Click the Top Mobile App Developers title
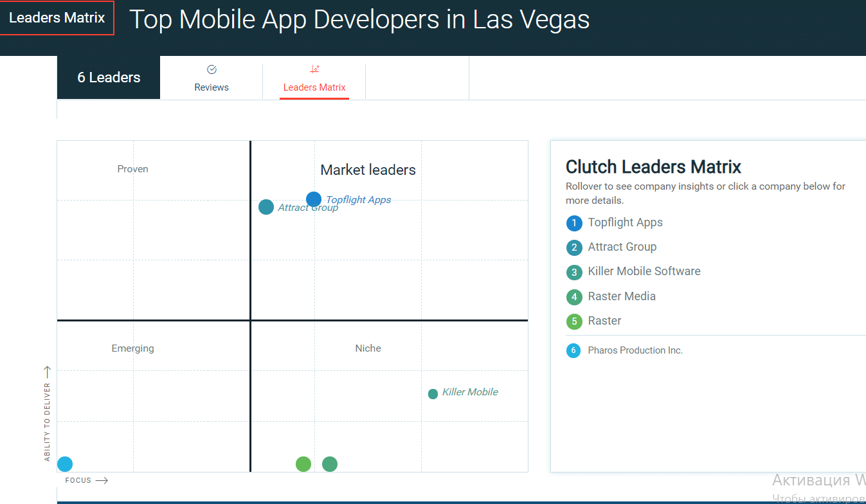866x504 pixels. pyautogui.click(x=359, y=19)
